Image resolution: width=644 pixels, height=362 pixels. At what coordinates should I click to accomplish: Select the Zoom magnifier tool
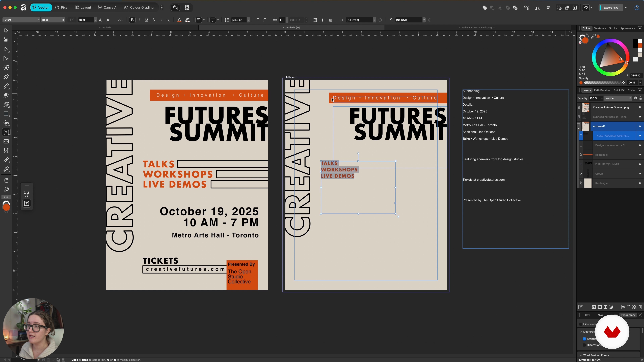click(6, 190)
